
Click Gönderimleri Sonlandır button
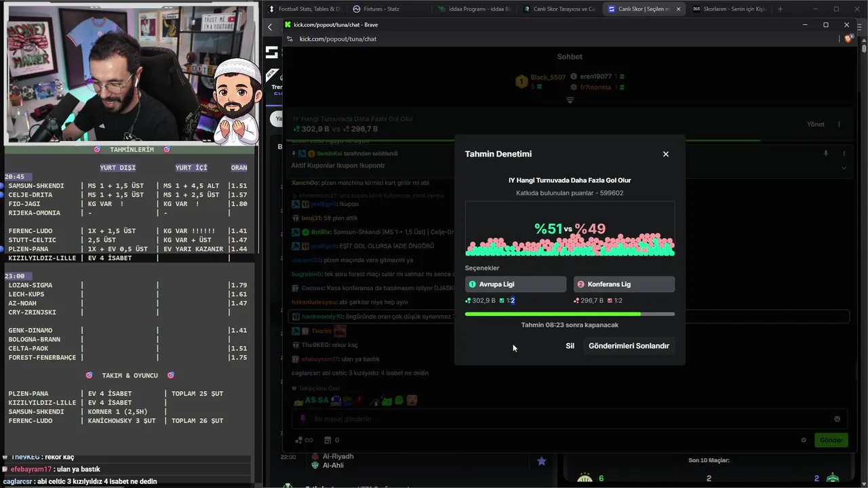click(629, 346)
